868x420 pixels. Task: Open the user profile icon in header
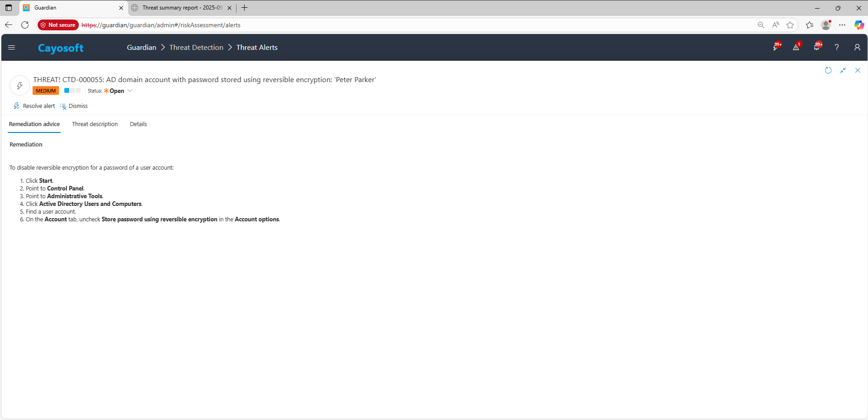[857, 47]
